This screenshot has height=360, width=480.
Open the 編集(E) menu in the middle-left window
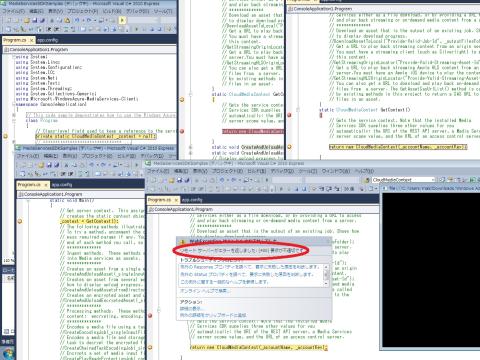coord(51,156)
